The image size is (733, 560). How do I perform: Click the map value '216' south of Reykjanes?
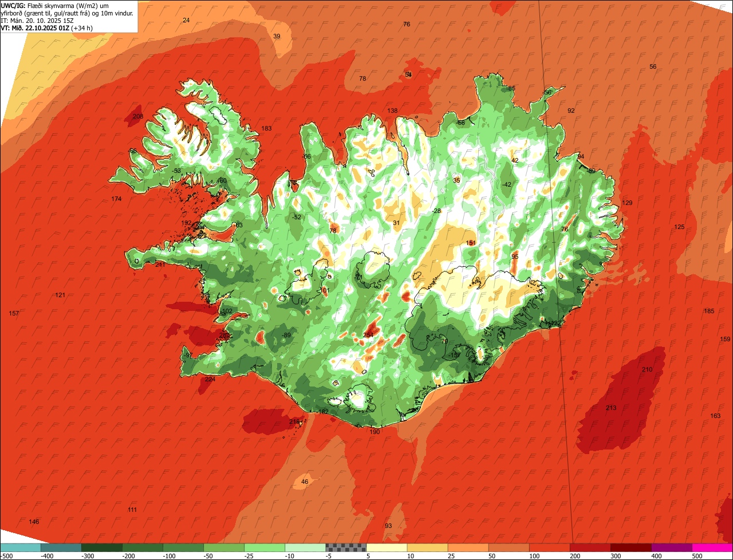[294, 421]
